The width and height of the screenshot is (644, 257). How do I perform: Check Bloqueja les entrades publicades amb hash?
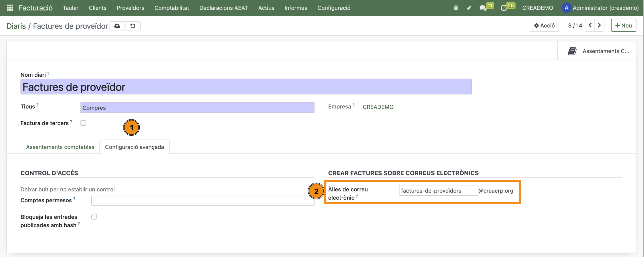tap(94, 217)
